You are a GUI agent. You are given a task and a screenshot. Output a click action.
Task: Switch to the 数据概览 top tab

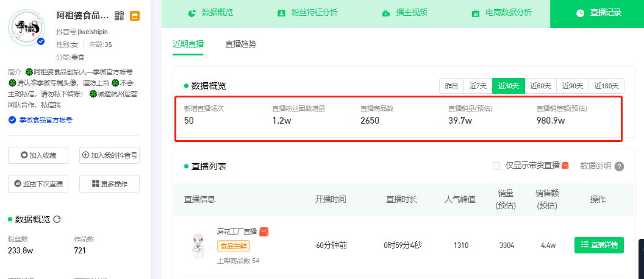pos(210,13)
